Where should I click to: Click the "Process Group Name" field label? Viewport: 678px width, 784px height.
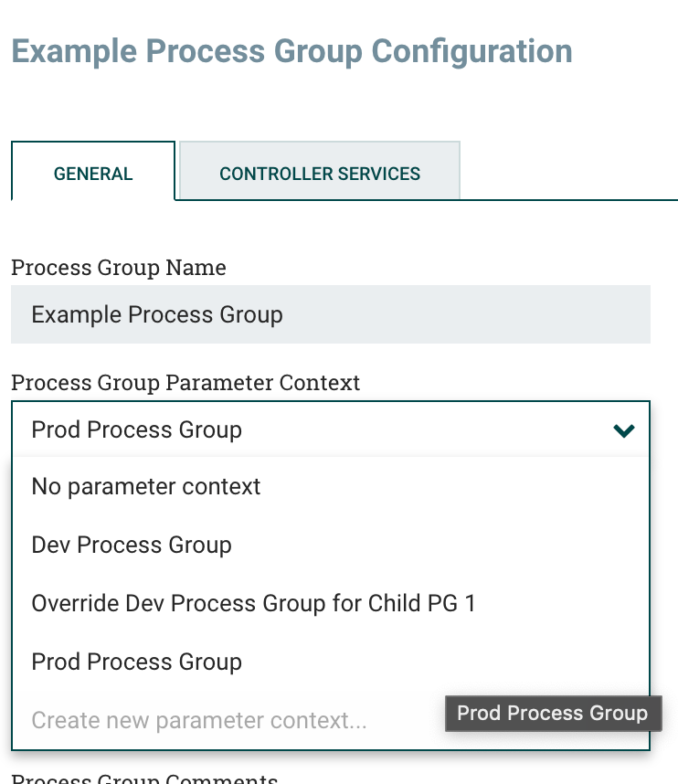click(119, 268)
